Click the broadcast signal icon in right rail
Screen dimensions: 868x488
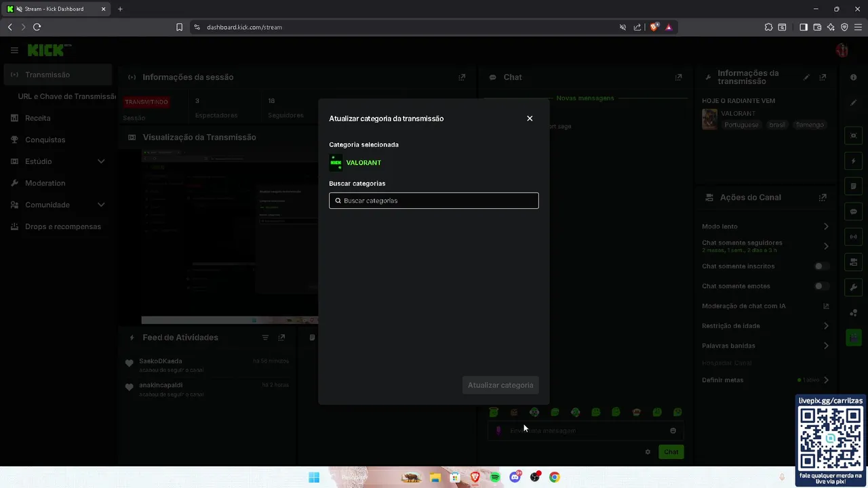click(x=853, y=237)
